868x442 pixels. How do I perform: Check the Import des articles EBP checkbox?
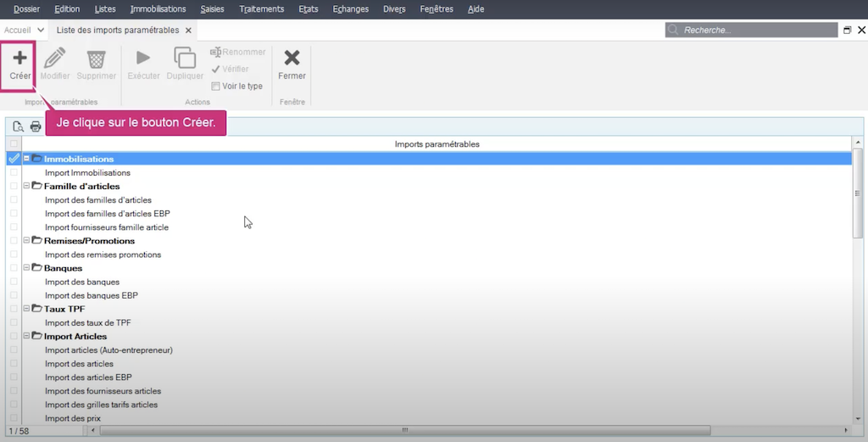pos(14,378)
